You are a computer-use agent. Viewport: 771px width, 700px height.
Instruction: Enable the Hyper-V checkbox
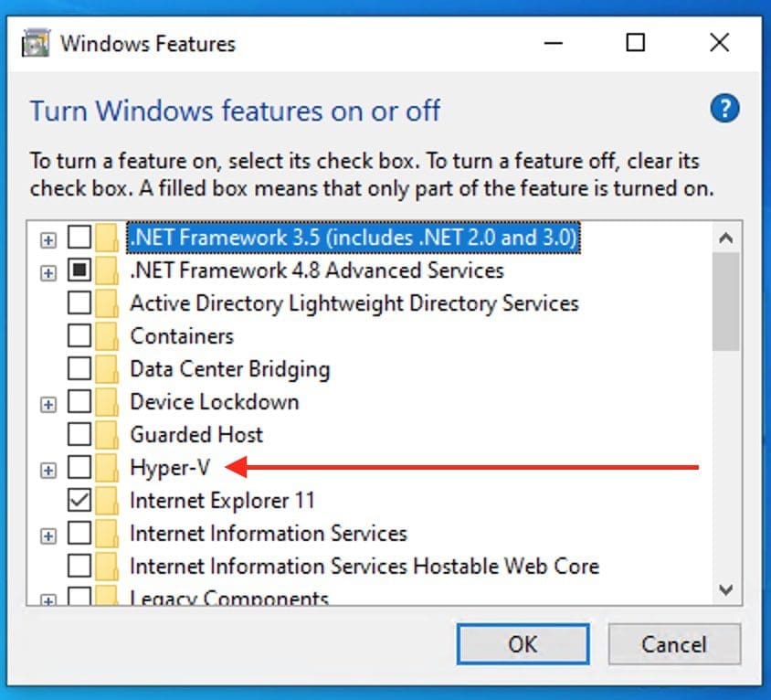(x=80, y=468)
